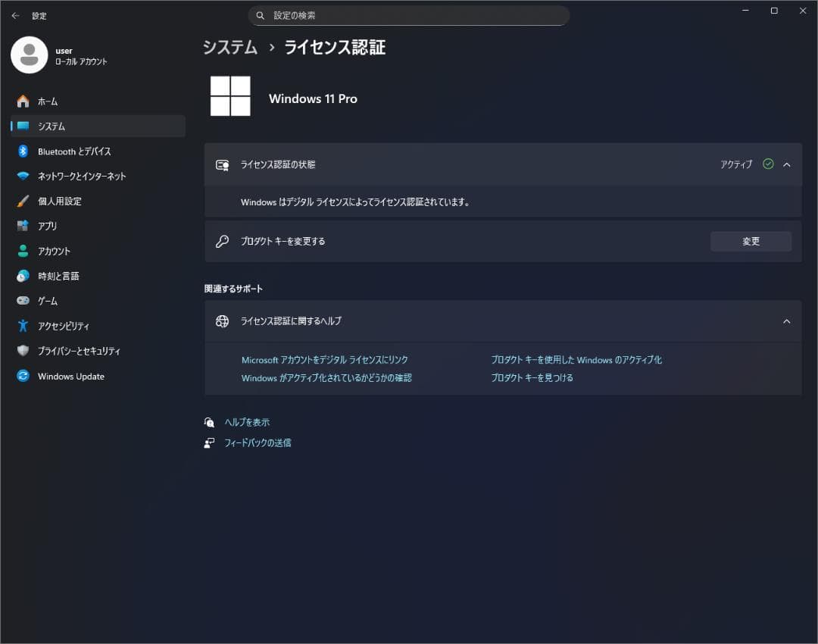
Task: Open プロダクト キーを見つける help link
Action: pyautogui.click(x=533, y=377)
